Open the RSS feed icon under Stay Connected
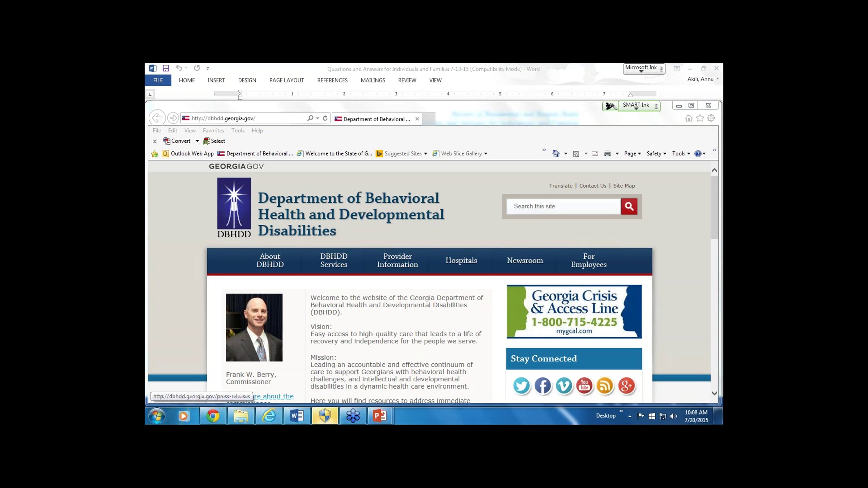 [x=605, y=386]
